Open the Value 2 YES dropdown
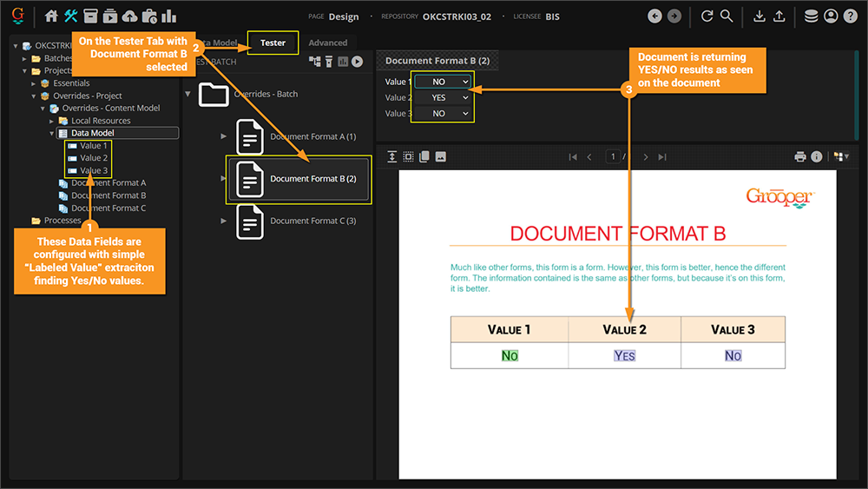 (444, 97)
